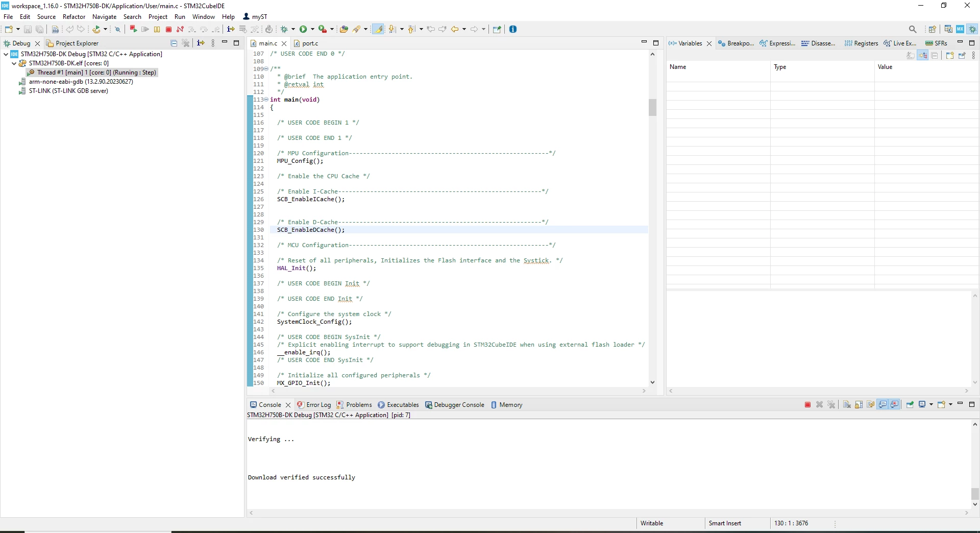The height and width of the screenshot is (533, 980).
Task: Select the ST-LINK GDB server entry
Action: click(64, 91)
